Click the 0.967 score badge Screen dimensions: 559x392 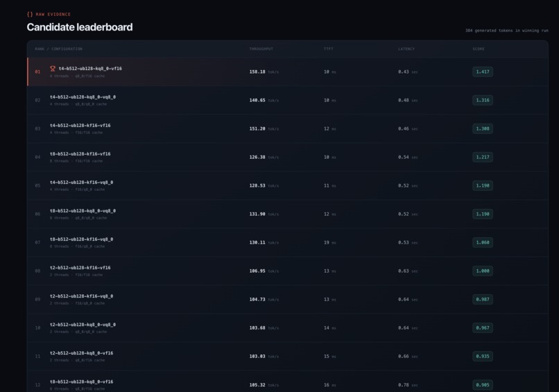point(483,327)
